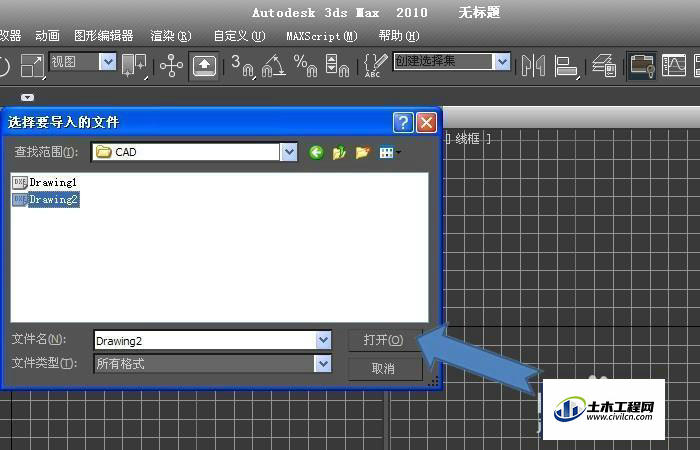
Task: Open the 查找范围 CAD folder combo box
Action: coord(194,152)
